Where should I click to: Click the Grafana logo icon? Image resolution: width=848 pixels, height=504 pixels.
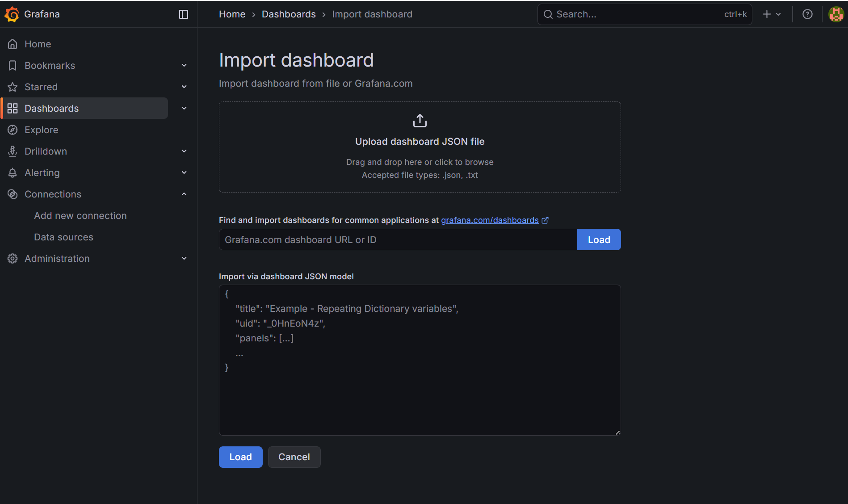pyautogui.click(x=12, y=14)
